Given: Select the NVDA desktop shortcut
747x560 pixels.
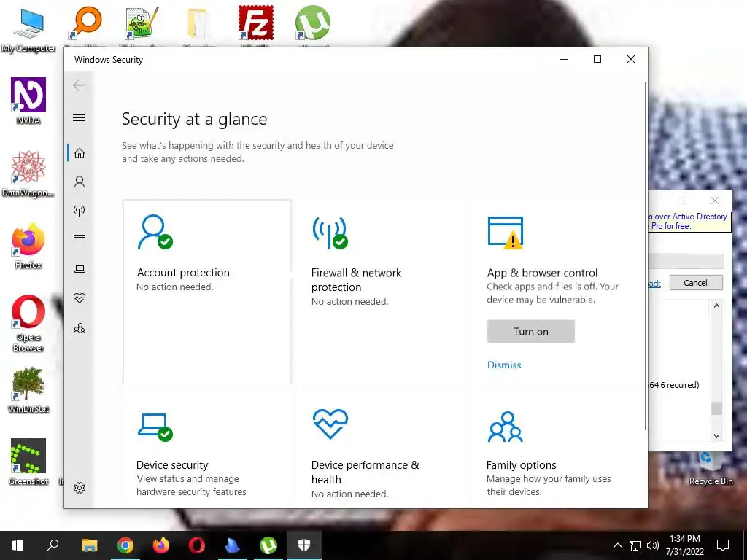Looking at the screenshot, I should [x=28, y=101].
